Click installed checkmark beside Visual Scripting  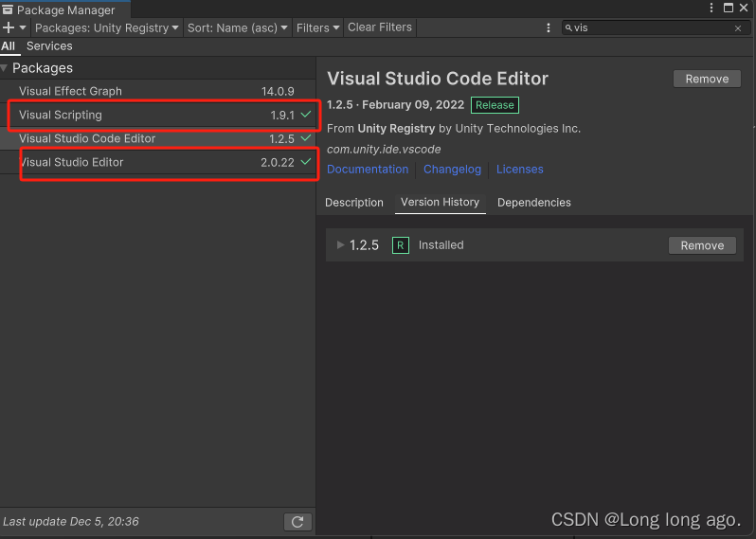tap(306, 115)
